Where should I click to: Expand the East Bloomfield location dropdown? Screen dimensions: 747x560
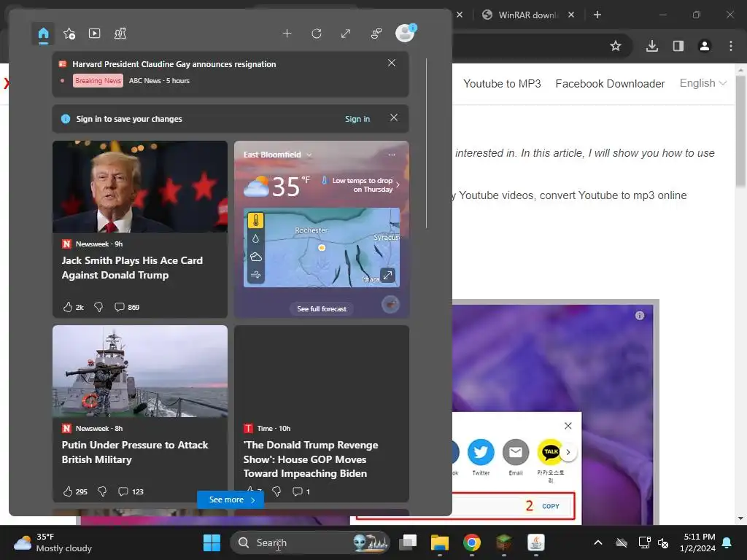[x=309, y=155]
